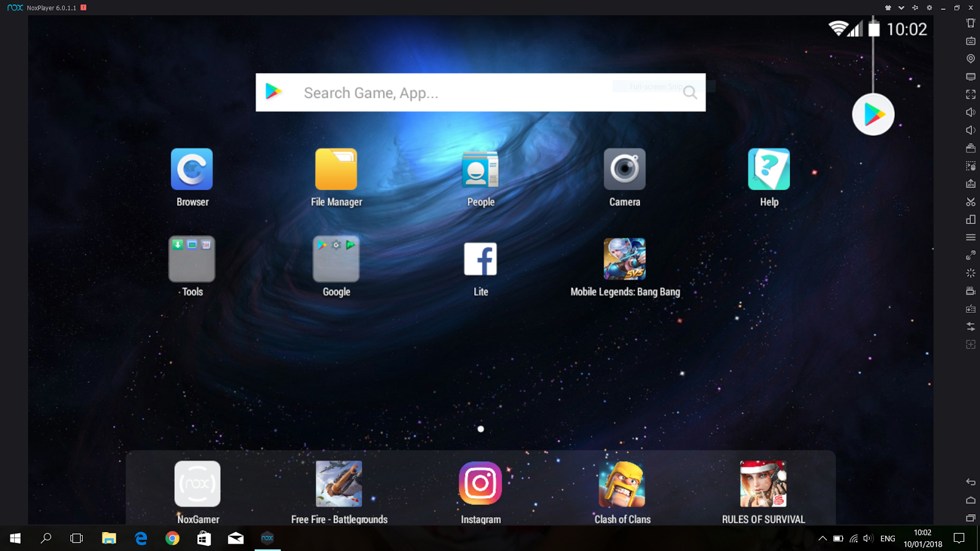
Task: Open File Explorer from taskbar
Action: (109, 538)
